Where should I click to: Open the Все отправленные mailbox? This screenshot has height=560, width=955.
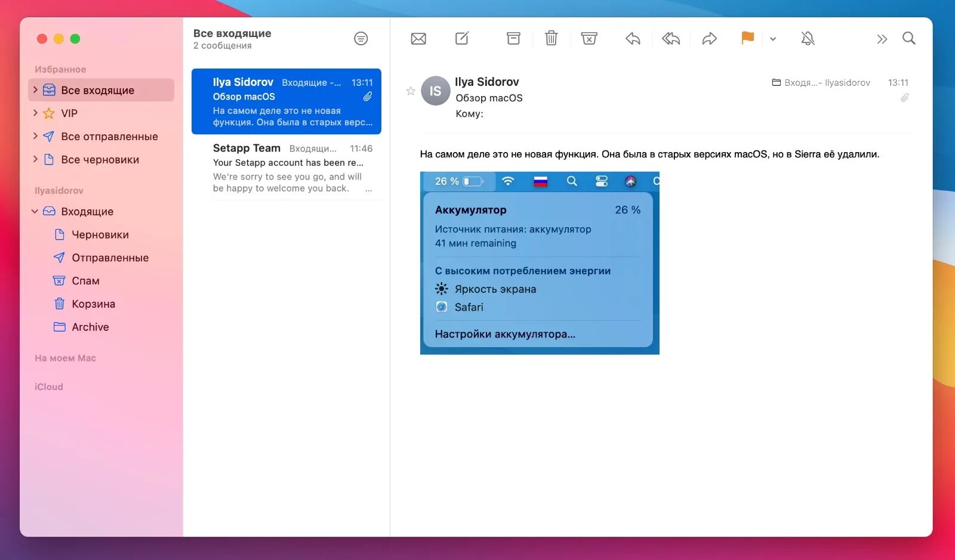tap(101, 137)
